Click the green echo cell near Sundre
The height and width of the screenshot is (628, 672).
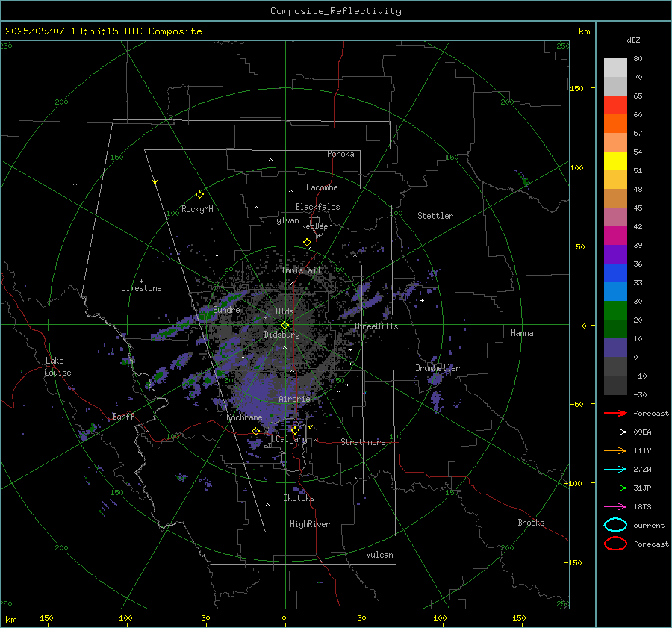click(207, 316)
